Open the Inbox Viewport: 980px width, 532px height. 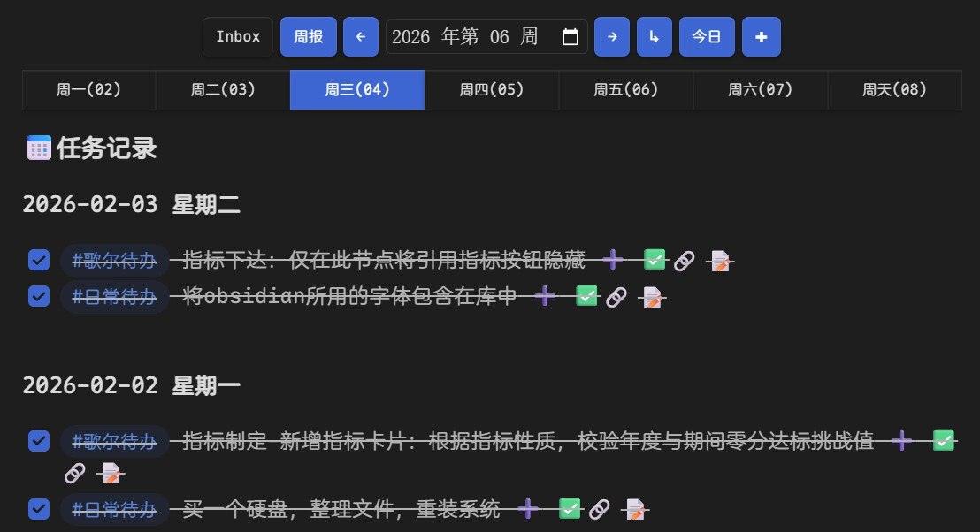pyautogui.click(x=238, y=37)
